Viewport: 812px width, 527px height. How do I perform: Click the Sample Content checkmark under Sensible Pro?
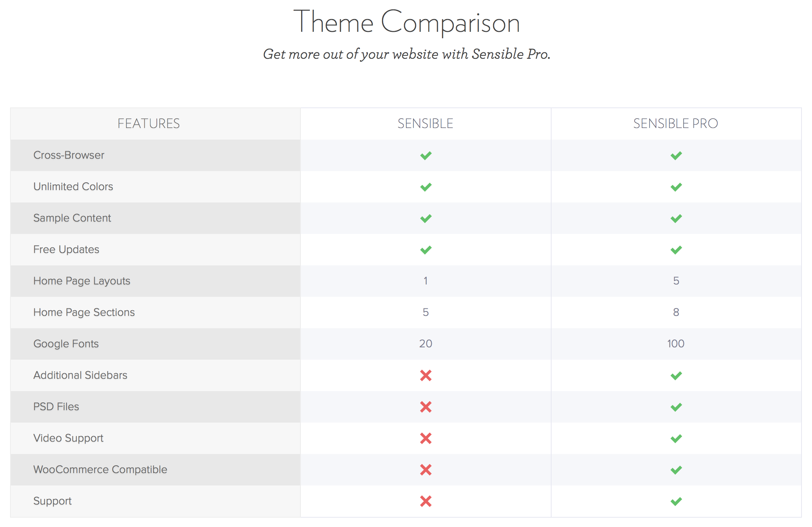tap(676, 219)
